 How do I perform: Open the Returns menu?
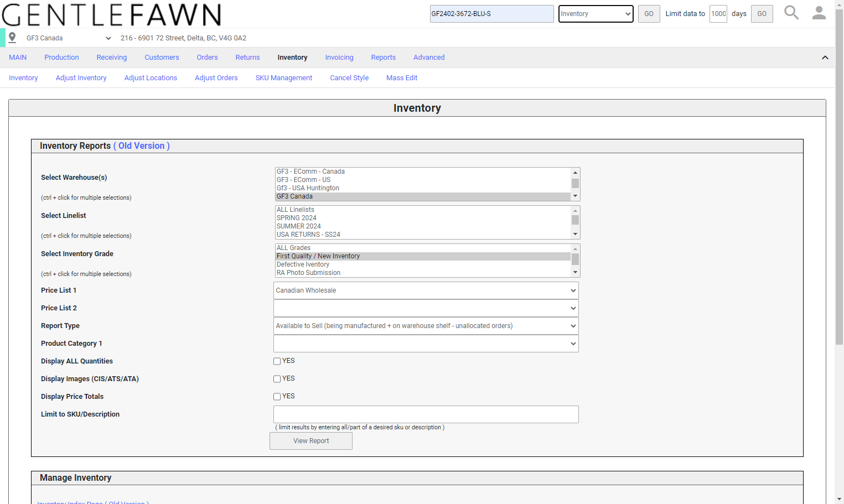[x=247, y=58]
